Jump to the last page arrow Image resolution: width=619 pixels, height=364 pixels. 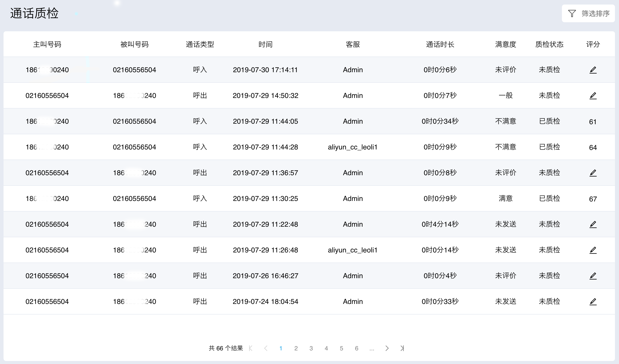[x=402, y=348]
